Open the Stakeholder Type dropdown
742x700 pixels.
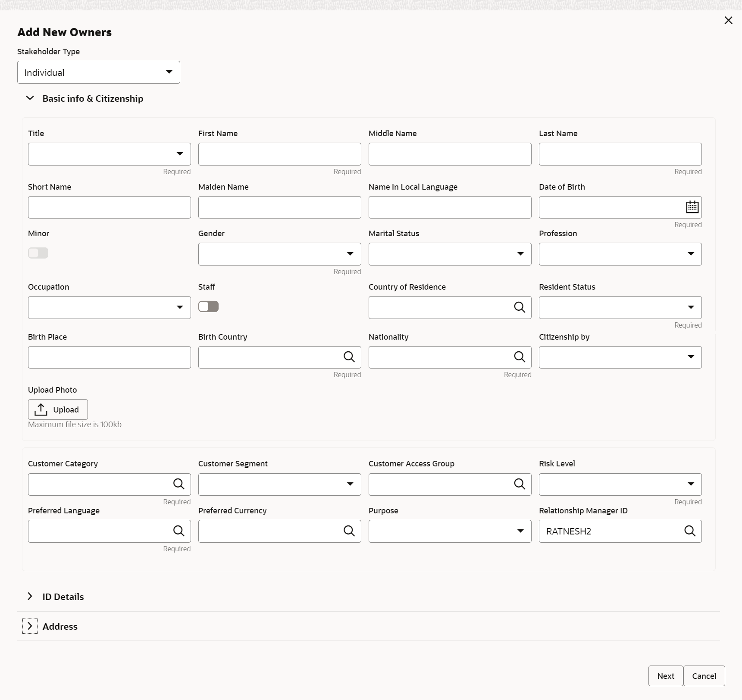(99, 72)
